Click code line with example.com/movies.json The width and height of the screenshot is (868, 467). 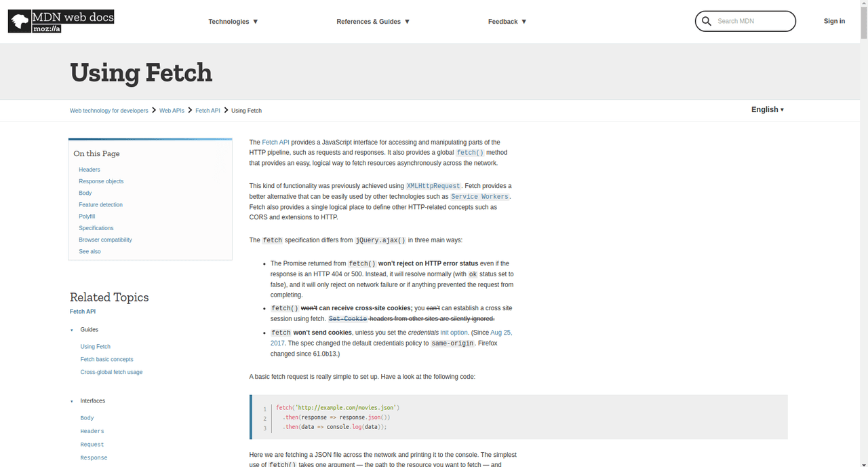(x=338, y=408)
